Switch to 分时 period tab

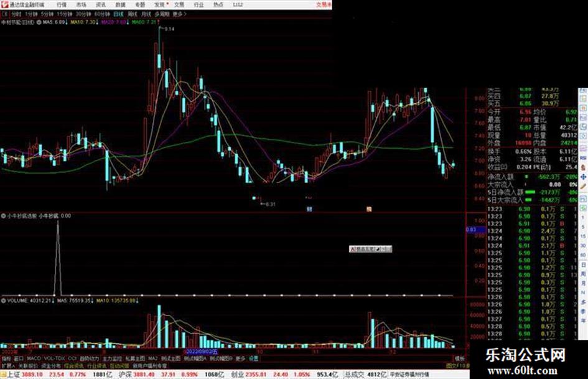[16, 14]
